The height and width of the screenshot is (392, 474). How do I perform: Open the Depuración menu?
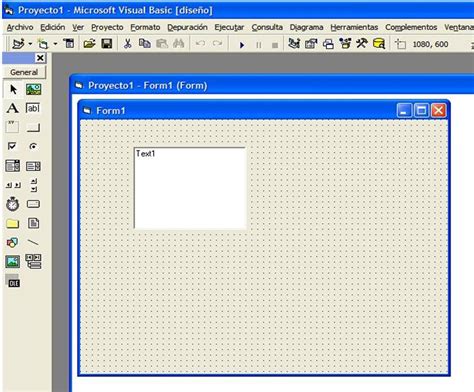(x=187, y=27)
